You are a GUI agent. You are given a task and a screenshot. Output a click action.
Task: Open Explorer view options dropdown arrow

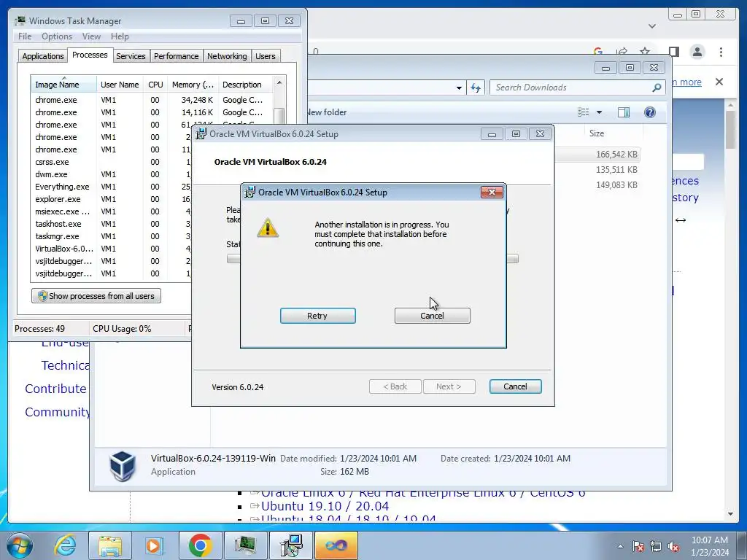[x=600, y=112]
